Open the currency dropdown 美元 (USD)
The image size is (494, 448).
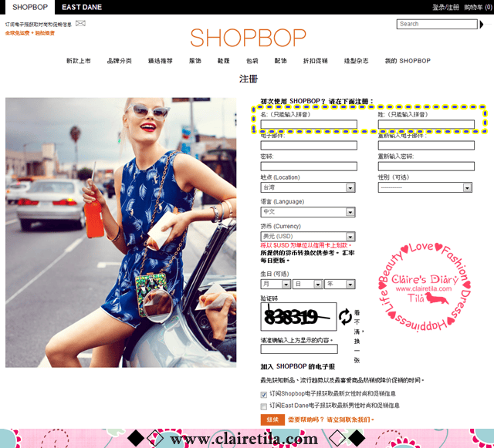(307, 236)
